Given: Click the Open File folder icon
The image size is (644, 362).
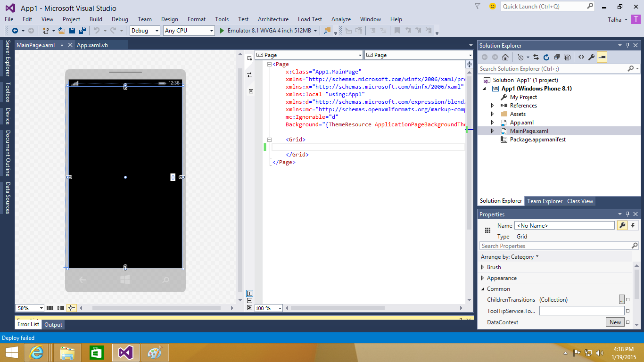Looking at the screenshot, I should [x=62, y=31].
